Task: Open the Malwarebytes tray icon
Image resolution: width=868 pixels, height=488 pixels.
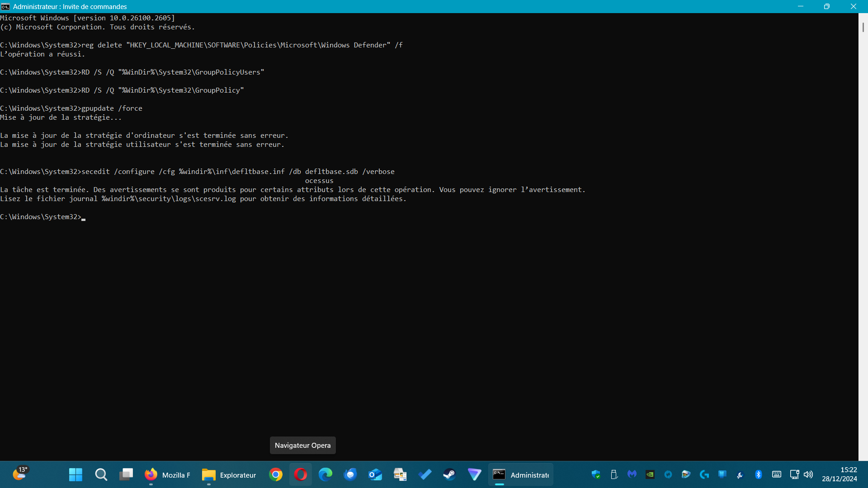Action: point(632,474)
